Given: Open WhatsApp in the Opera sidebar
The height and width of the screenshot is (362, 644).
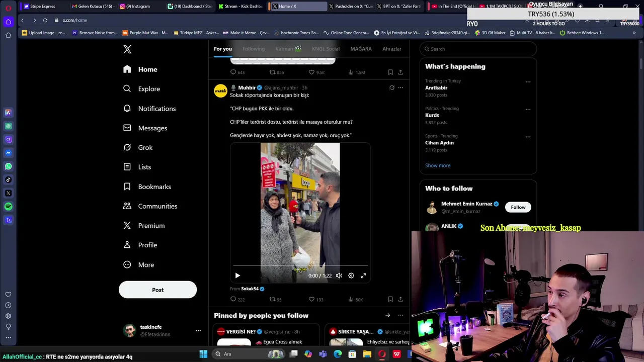Looking at the screenshot, I should point(8,166).
